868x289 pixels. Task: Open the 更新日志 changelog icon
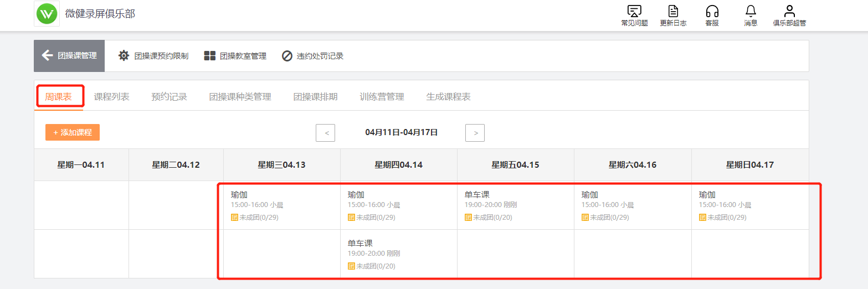tap(673, 11)
